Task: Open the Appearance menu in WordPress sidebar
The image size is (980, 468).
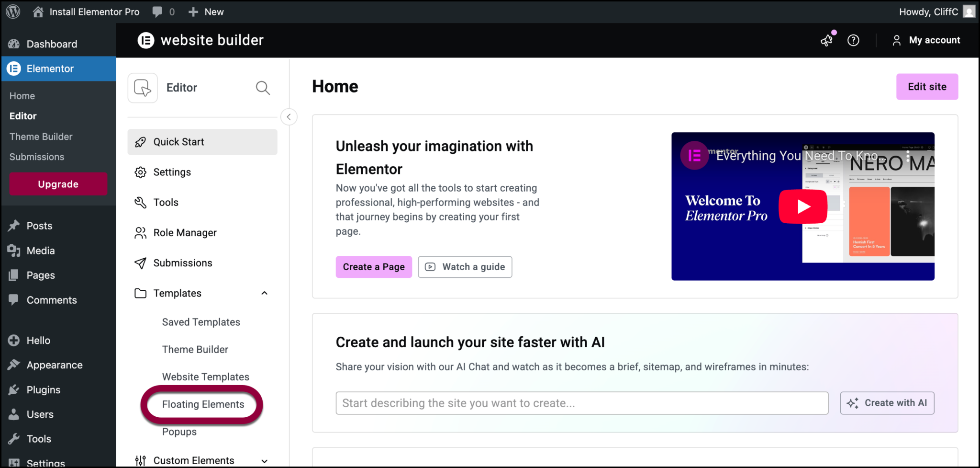Action: tap(54, 365)
